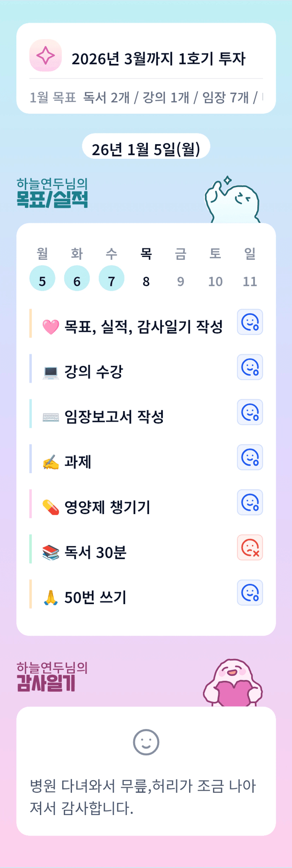Toggle status face for 목표, 실적, 감사일기 작성
Viewport: 292px width, 868px height.
click(x=250, y=322)
